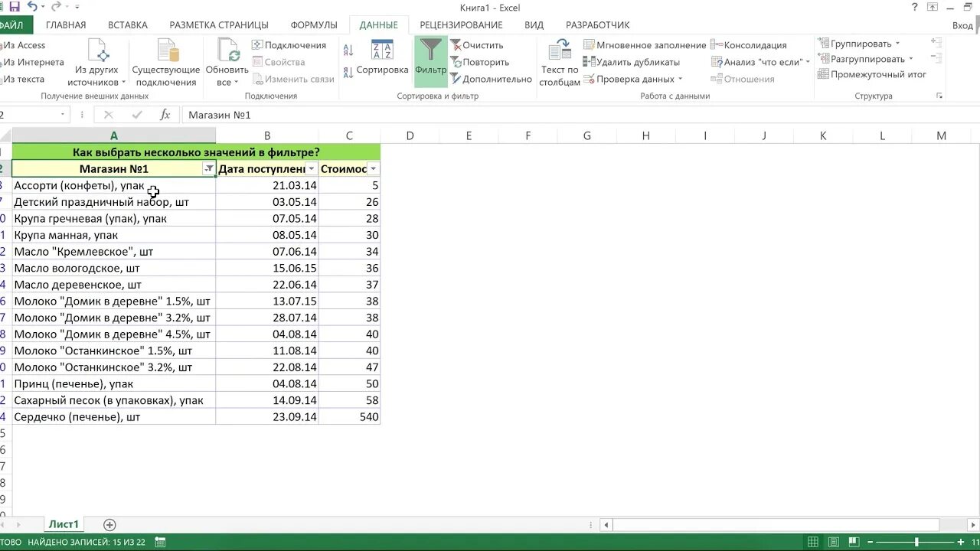The height and width of the screenshot is (551, 980).
Task: Open Консолидация tool
Action: pos(749,45)
